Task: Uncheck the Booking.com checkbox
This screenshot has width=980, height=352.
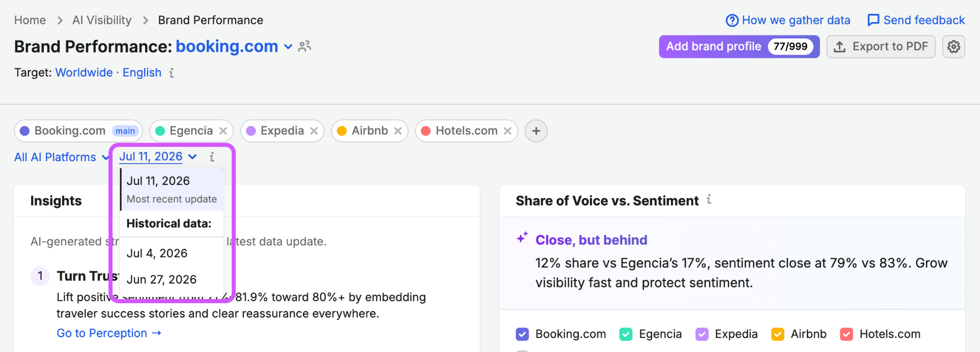Action: [523, 334]
